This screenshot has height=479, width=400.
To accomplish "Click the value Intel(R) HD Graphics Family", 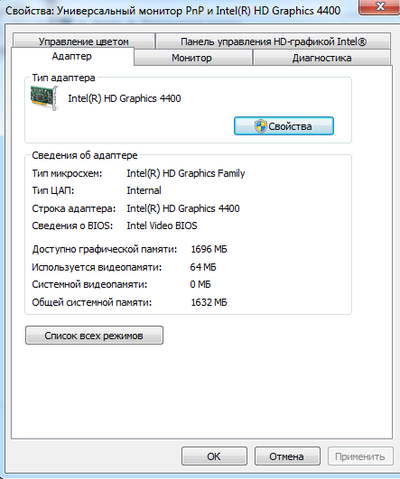I will 186,173.
